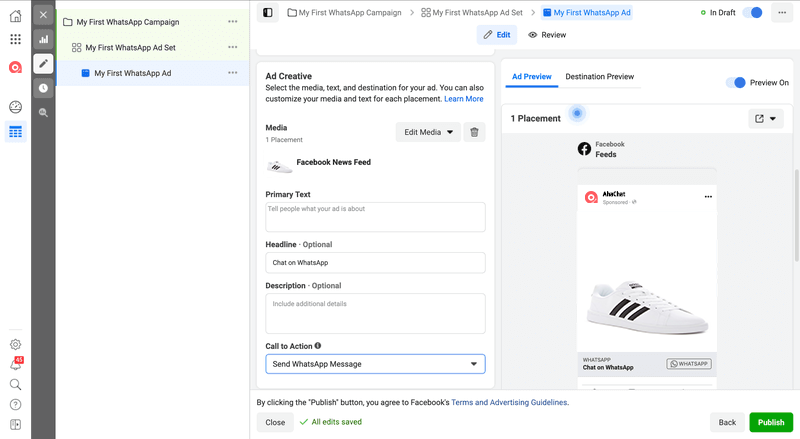Open the account overview gauge icon
The width and height of the screenshot is (800, 439).
[x=15, y=107]
